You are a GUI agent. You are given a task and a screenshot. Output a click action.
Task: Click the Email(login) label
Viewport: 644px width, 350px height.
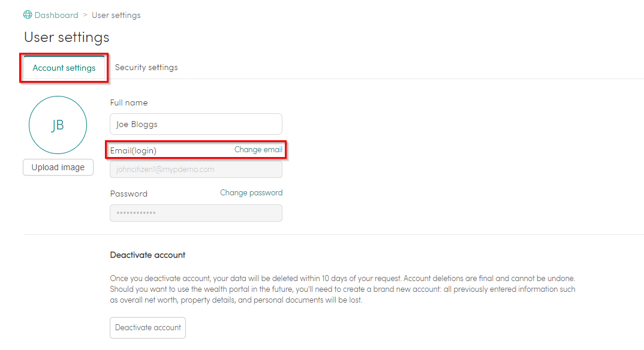133,150
